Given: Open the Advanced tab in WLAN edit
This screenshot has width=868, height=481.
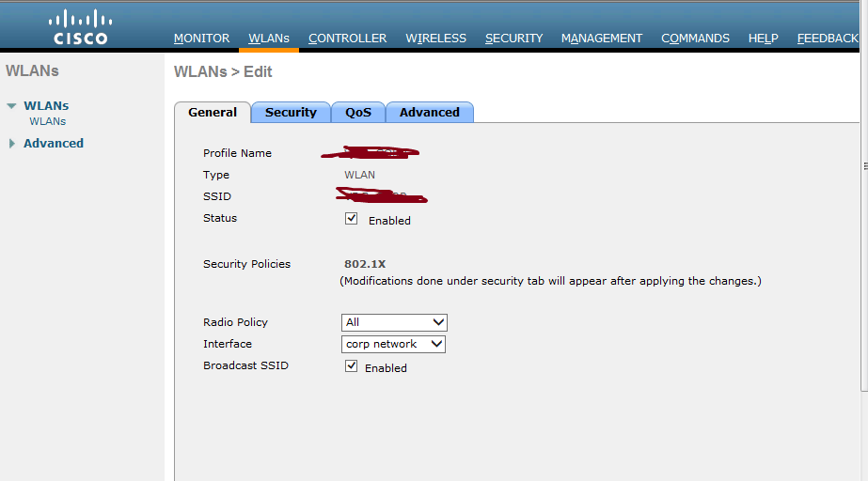Looking at the screenshot, I should point(430,112).
